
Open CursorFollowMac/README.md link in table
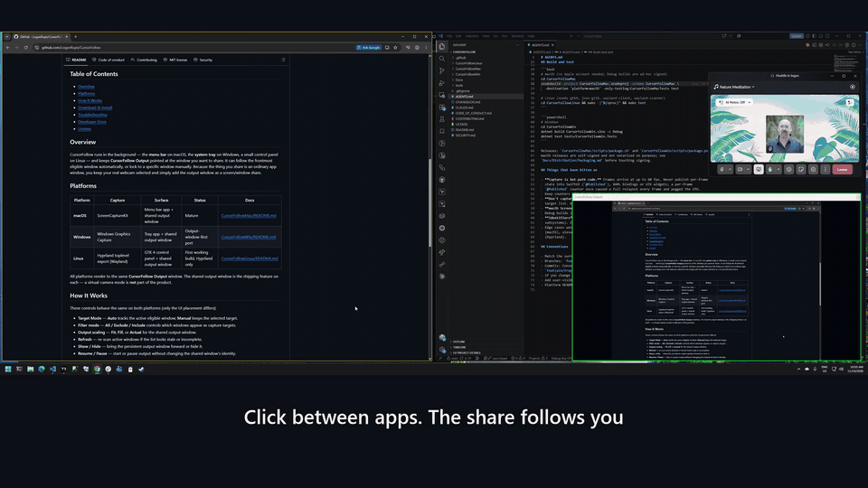pos(249,216)
